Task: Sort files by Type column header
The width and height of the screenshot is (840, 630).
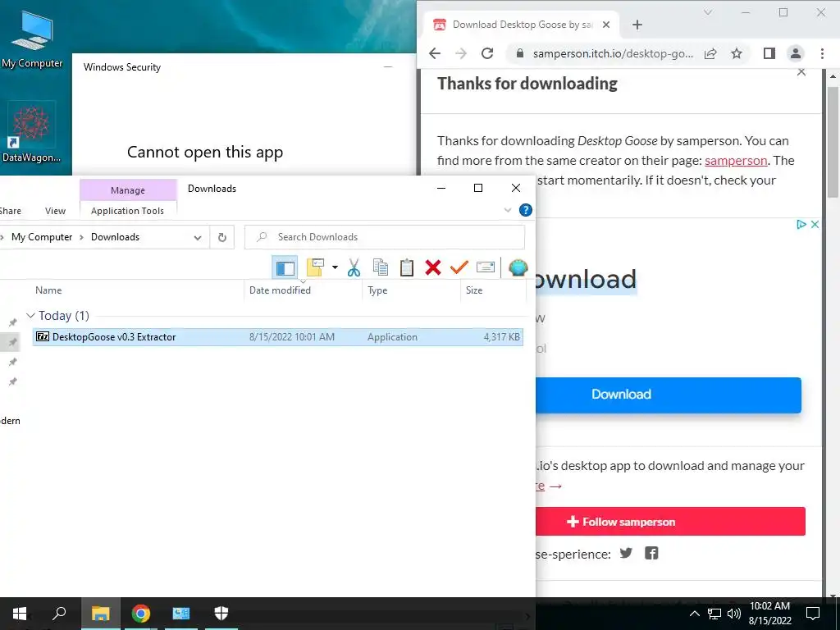Action: (377, 290)
